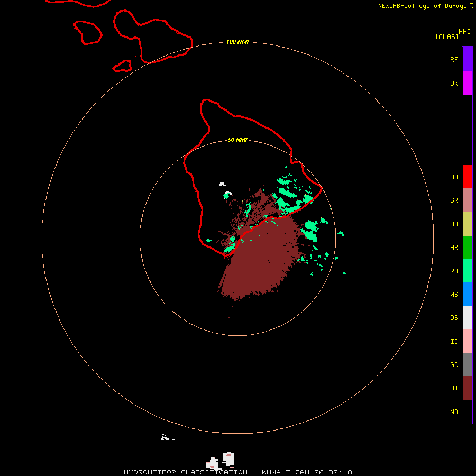Click the BD yellow legend swatch
The width and height of the screenshot is (476, 476).
pos(467,224)
